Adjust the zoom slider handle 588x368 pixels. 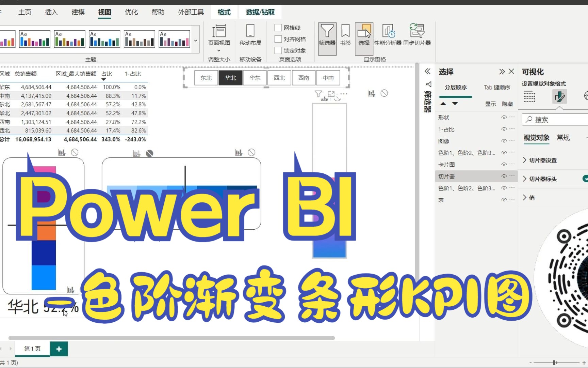coord(555,363)
